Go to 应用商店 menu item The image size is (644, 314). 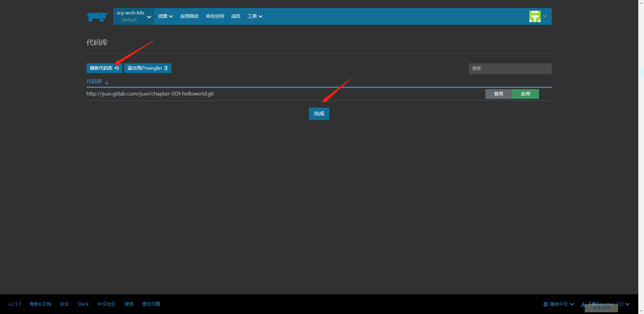(189, 16)
